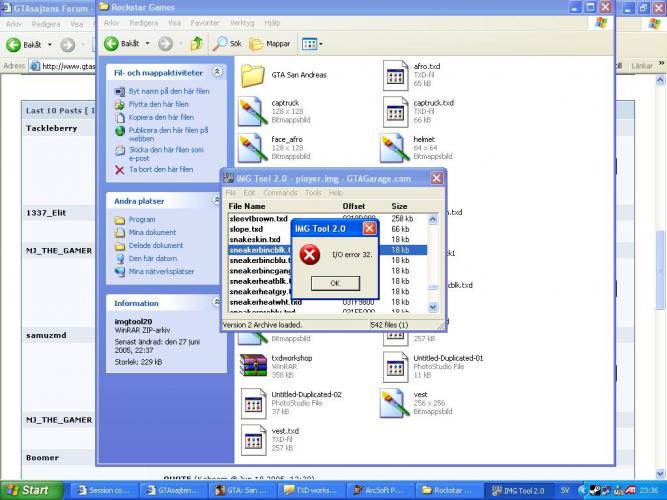The height and width of the screenshot is (500, 667).
Task: Open the GTA San Andreas folder icon
Action: pos(250,75)
